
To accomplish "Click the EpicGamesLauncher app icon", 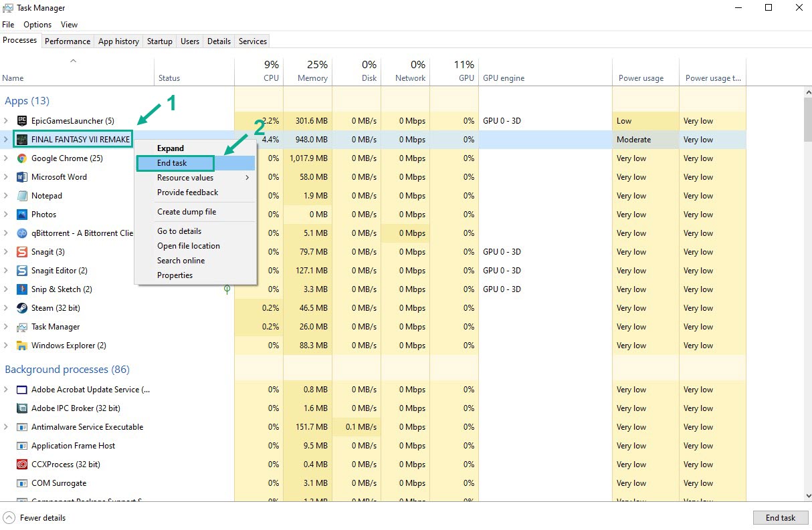I will [21, 121].
